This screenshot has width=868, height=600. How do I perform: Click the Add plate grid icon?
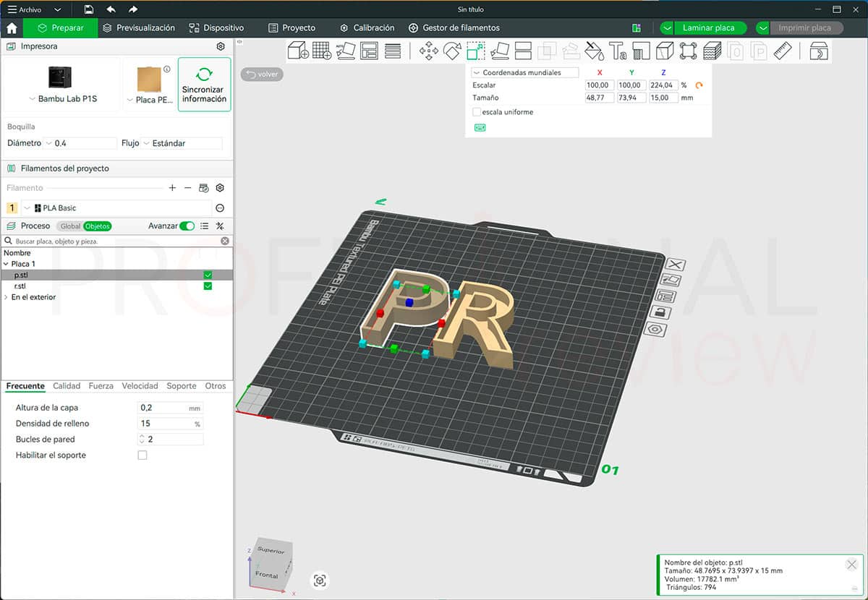coord(322,51)
